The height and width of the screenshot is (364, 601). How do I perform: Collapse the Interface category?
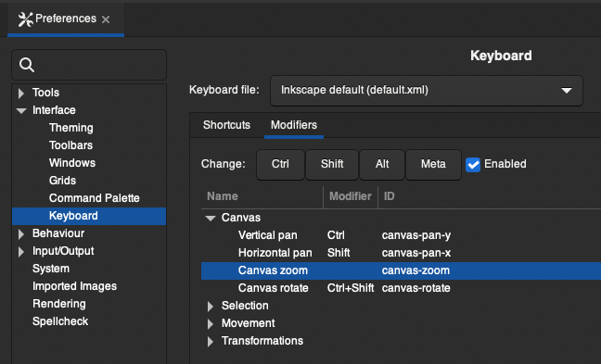click(21, 110)
